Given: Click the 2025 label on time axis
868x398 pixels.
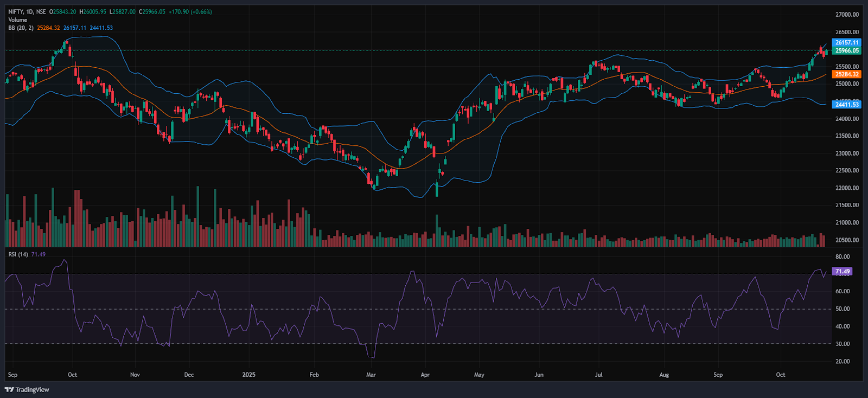Looking at the screenshot, I should click(x=248, y=375).
